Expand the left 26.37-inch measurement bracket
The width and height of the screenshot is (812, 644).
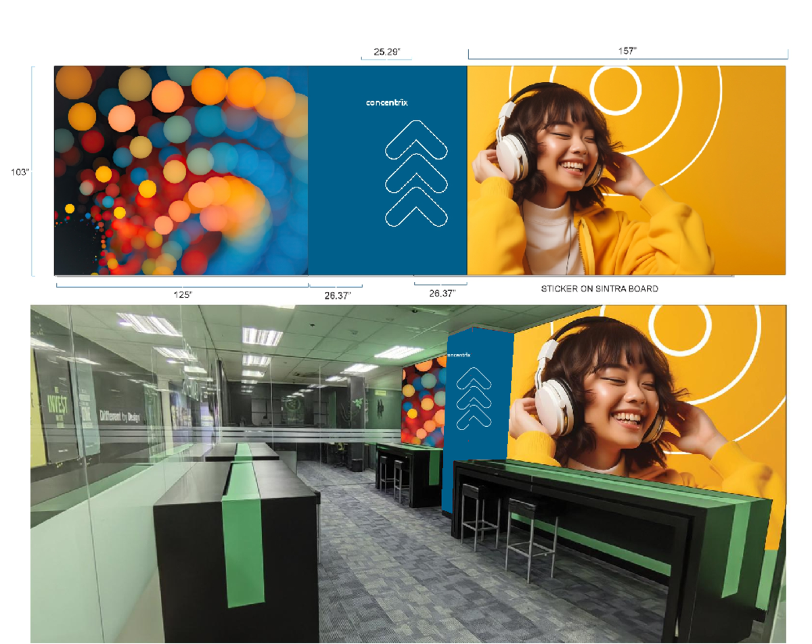(338, 295)
